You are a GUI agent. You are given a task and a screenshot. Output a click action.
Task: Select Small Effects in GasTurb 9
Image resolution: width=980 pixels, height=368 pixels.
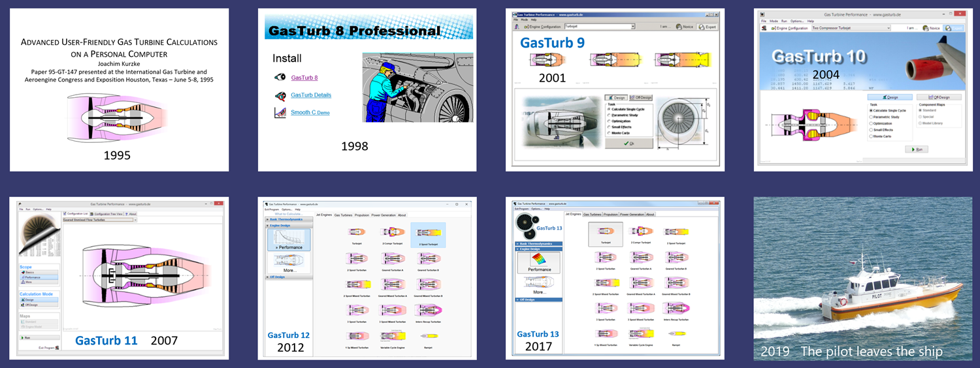point(619,127)
